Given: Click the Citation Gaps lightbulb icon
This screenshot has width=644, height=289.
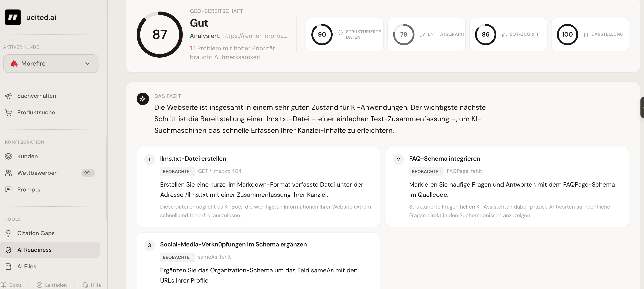Looking at the screenshot, I should click(x=8, y=233).
